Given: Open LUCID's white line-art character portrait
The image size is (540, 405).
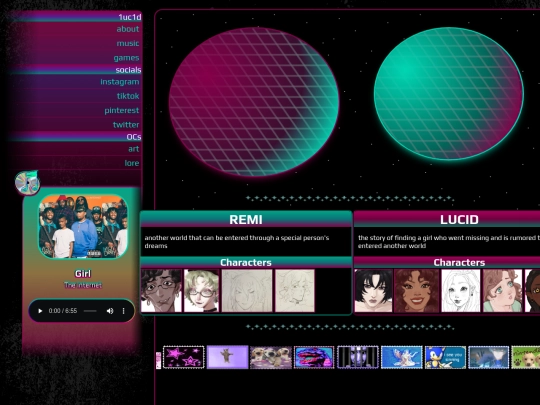Looking at the screenshot, I should (461, 291).
